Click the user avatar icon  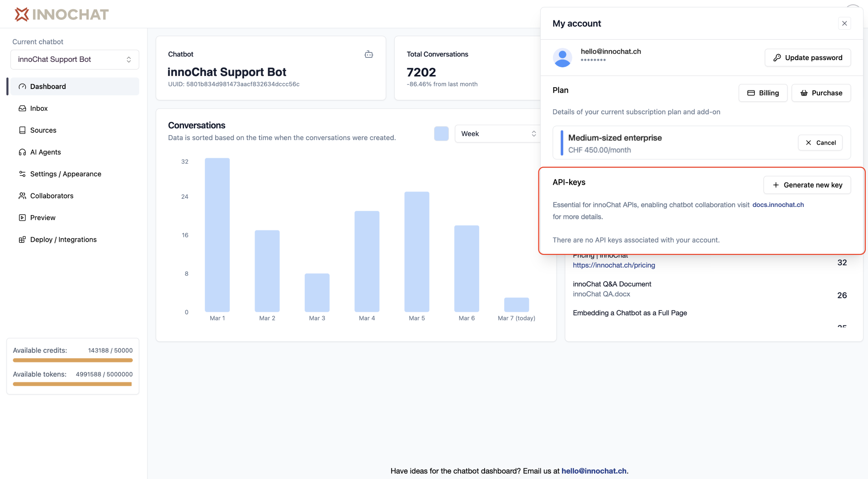coord(562,58)
